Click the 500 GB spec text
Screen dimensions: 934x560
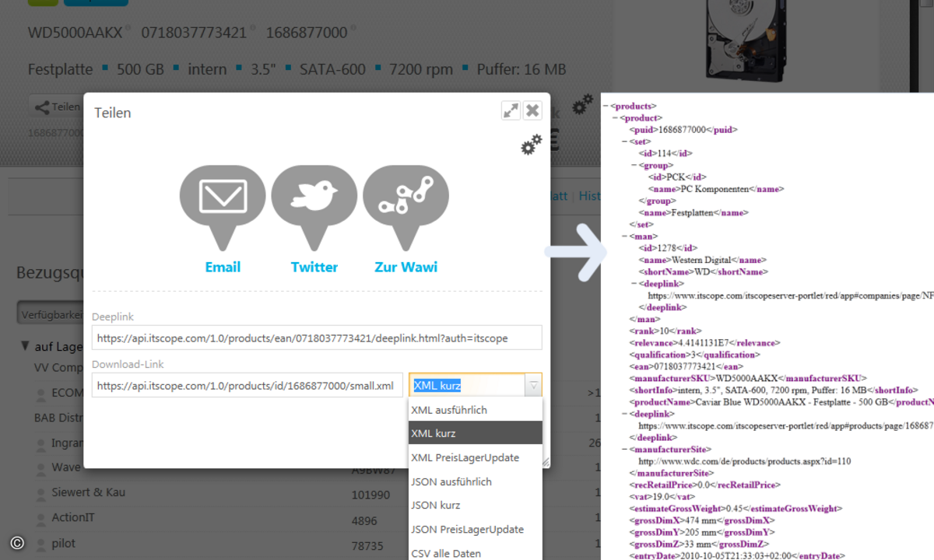coord(140,69)
